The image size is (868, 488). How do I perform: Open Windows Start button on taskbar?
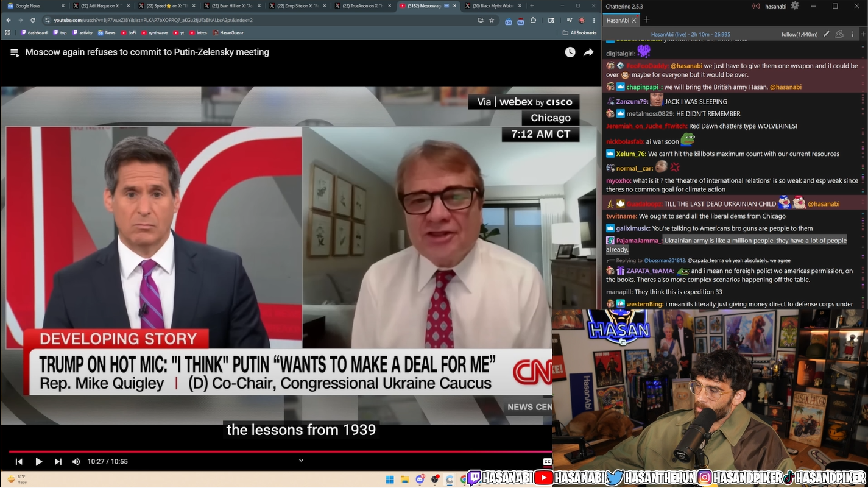coord(390,479)
